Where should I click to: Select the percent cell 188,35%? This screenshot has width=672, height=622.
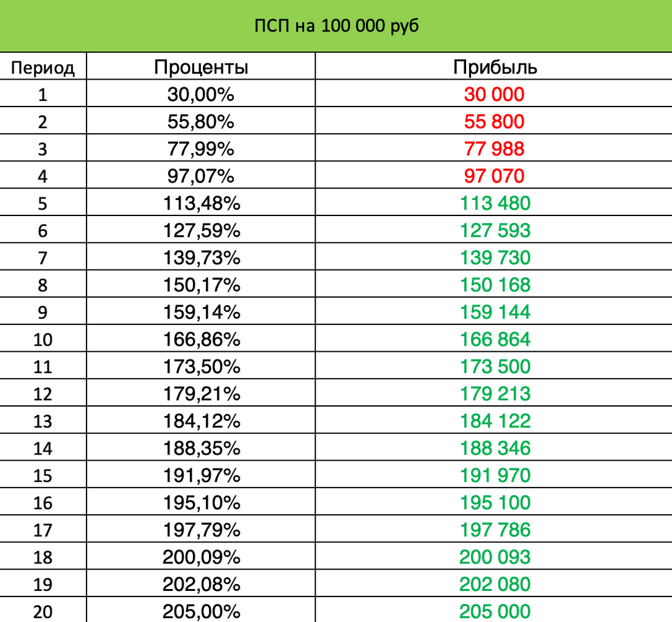pos(201,448)
